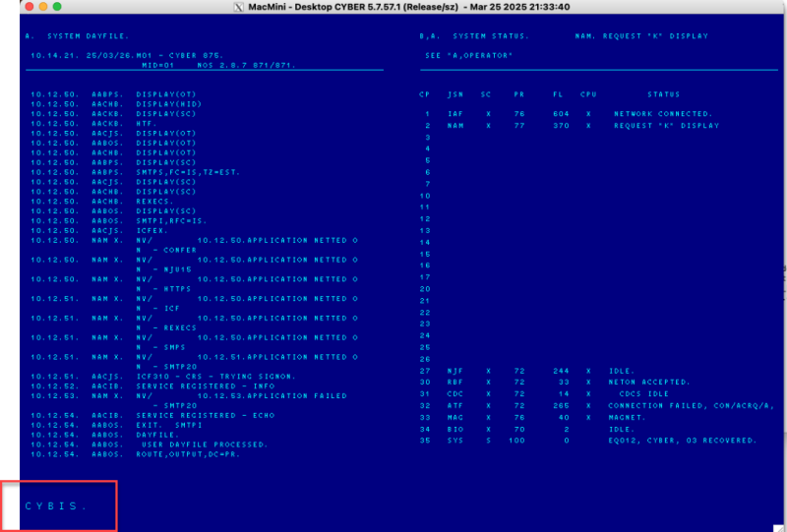Select the ATF job at control point 32
This screenshot has width=787, height=532.
pyautogui.click(x=455, y=405)
